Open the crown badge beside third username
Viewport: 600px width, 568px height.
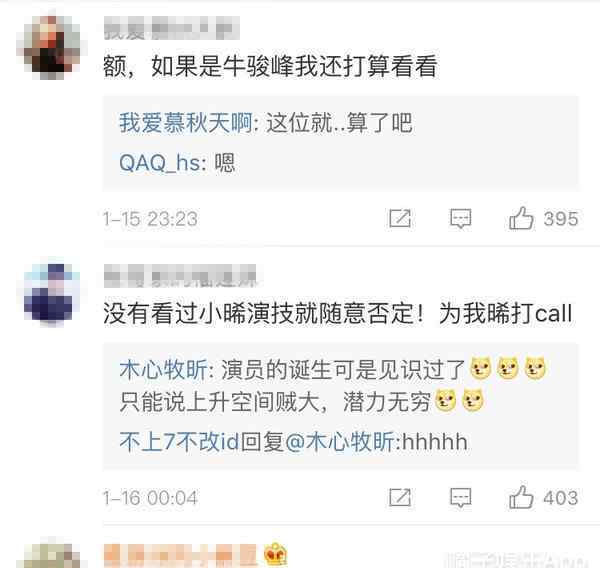click(275, 555)
